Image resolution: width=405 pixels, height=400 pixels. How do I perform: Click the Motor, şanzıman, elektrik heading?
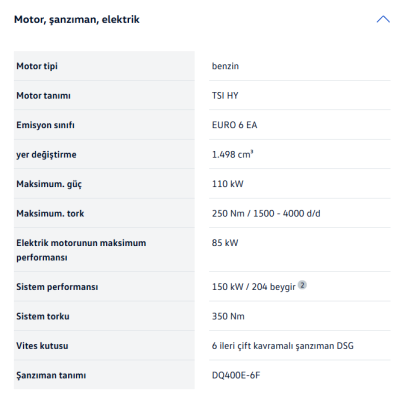(x=77, y=20)
